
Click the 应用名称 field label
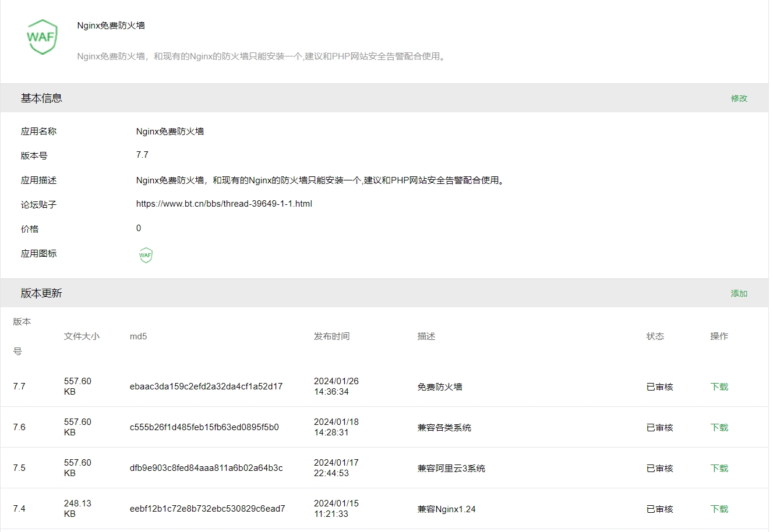pos(39,132)
